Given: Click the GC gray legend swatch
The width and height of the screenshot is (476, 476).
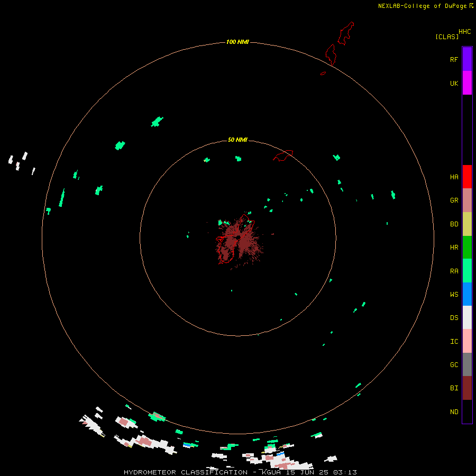Looking at the screenshot, I should (467, 364).
